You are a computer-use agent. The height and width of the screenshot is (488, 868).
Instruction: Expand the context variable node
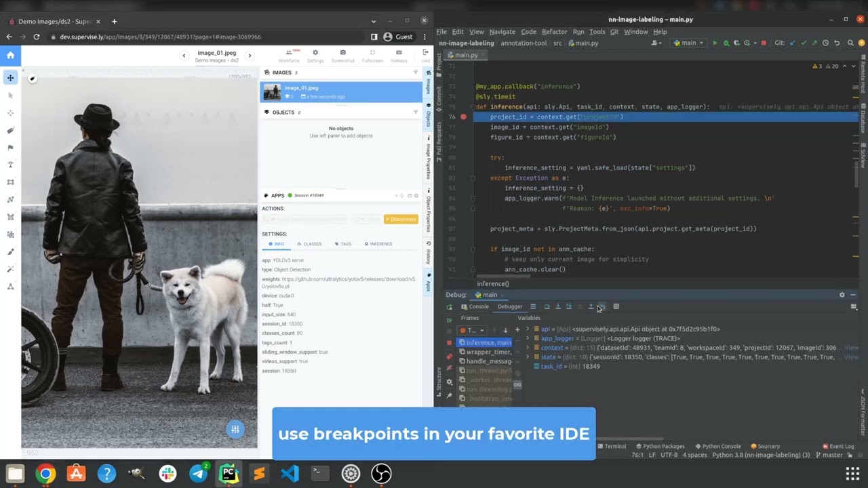coord(528,348)
